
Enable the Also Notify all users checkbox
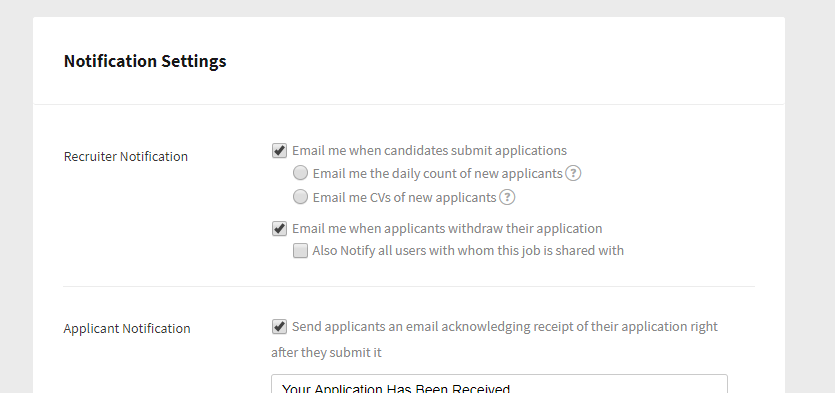point(300,251)
